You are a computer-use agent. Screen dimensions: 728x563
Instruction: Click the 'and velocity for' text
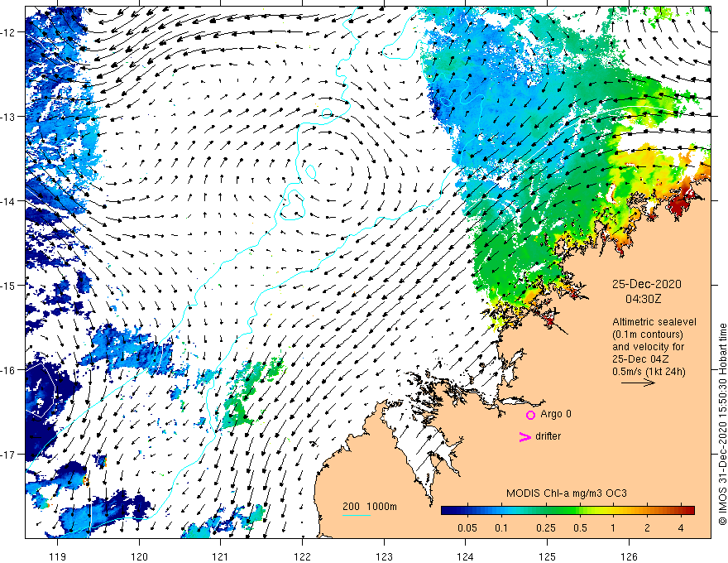(648, 347)
